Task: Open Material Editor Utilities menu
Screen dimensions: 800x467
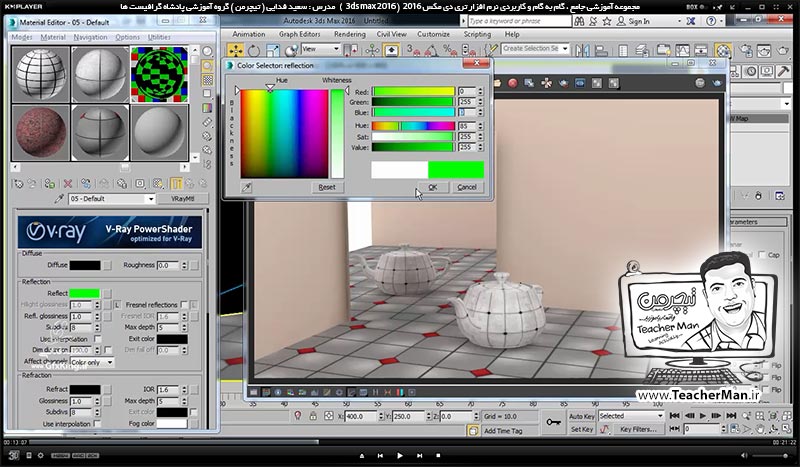Action: 159,37
